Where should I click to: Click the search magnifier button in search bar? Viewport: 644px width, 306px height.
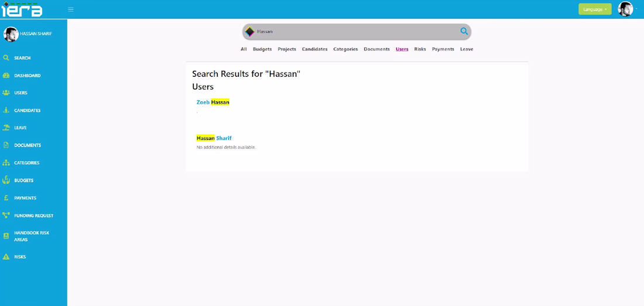point(464,31)
